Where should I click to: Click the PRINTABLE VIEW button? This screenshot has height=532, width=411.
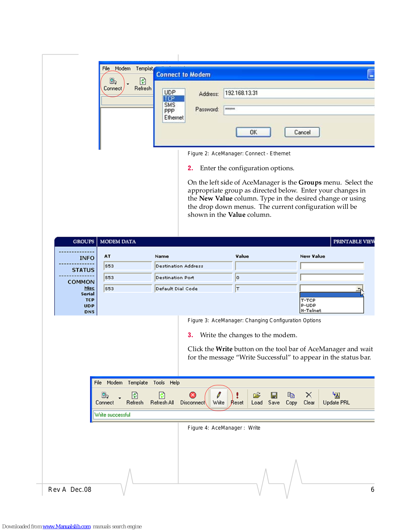[353, 241]
